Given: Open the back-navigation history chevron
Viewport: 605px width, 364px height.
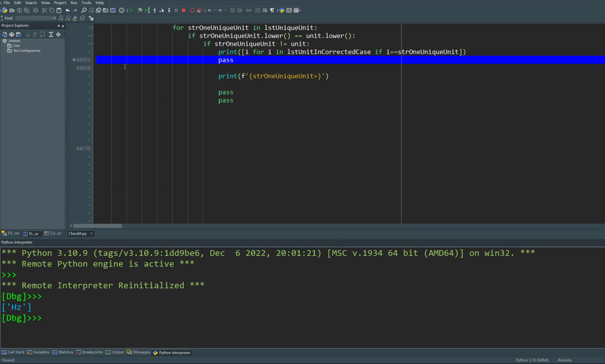Looking at the screenshot, I should click(x=215, y=10).
